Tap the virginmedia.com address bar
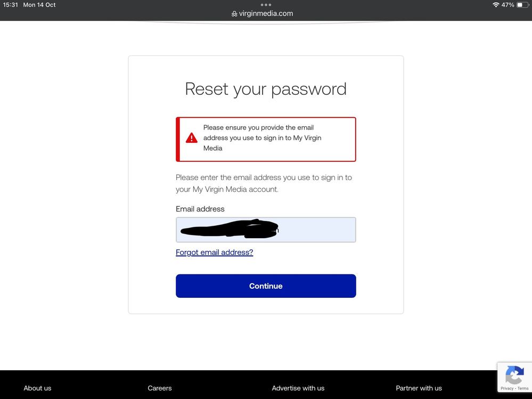The height and width of the screenshot is (399, 532). [262, 13]
